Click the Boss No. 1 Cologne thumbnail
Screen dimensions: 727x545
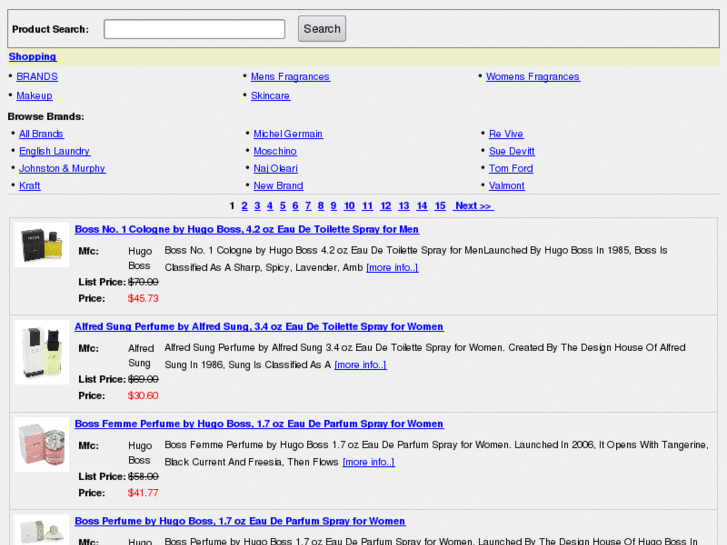(42, 245)
